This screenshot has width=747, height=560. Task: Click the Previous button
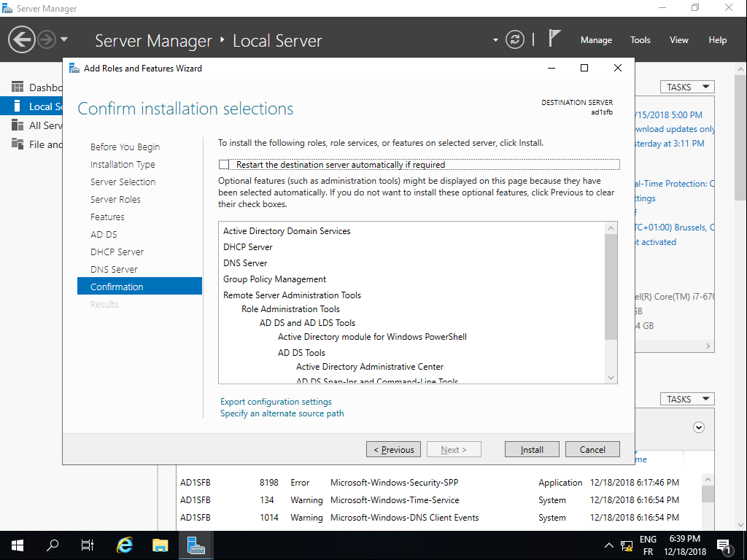pyautogui.click(x=394, y=449)
